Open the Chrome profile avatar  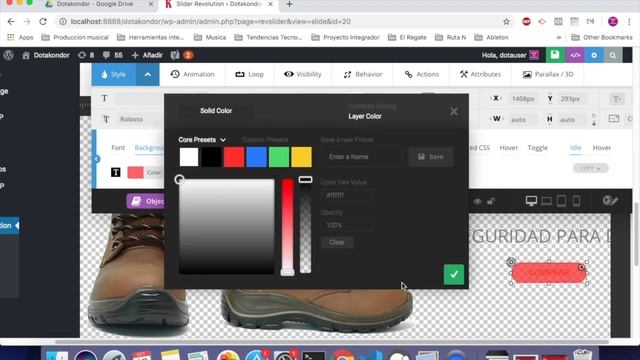pyautogui.click(x=613, y=22)
